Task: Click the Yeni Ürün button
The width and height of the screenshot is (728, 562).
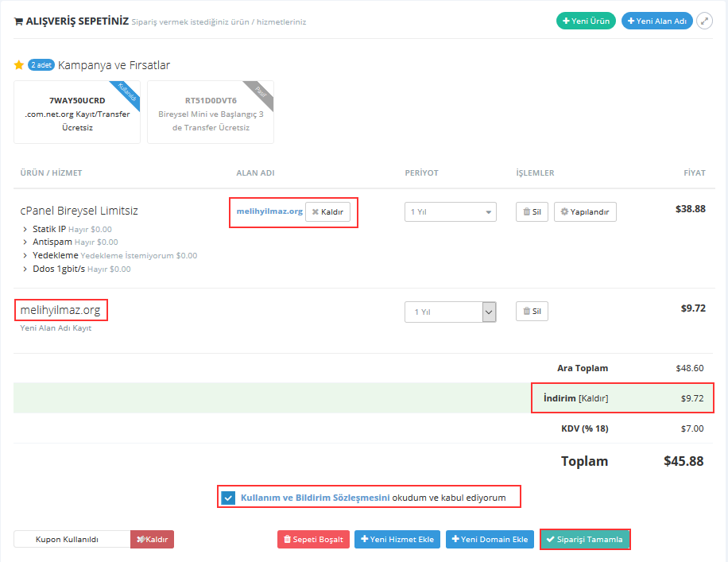Action: [x=586, y=21]
